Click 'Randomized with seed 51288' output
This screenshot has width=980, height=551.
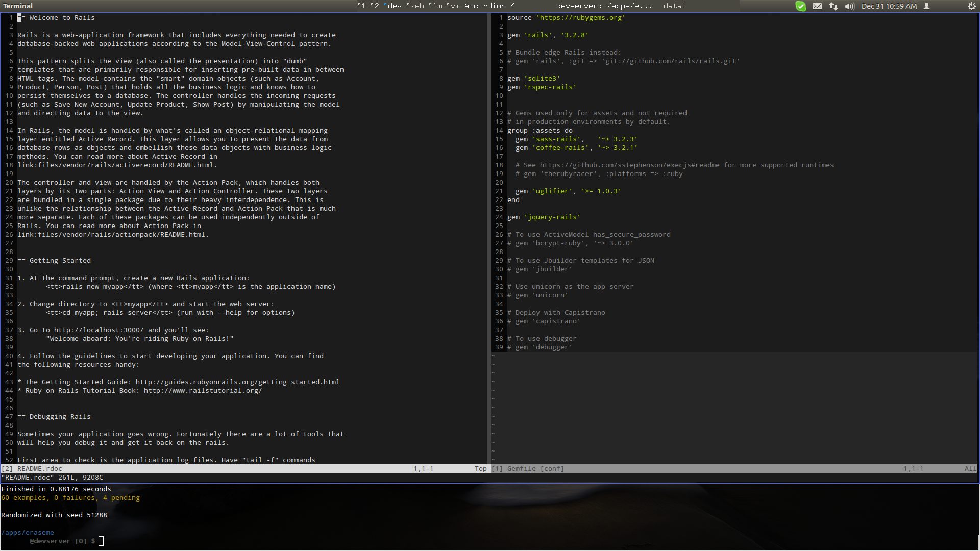[54, 515]
